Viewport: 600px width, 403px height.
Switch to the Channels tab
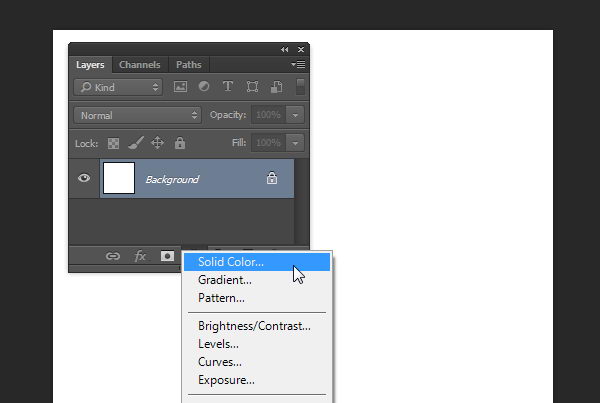(140, 65)
